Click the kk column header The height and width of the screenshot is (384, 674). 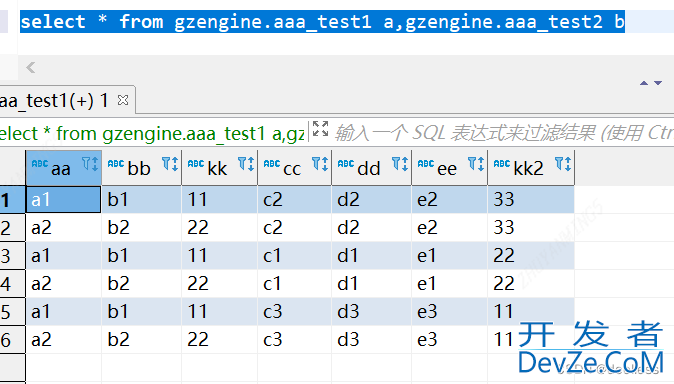pos(220,168)
